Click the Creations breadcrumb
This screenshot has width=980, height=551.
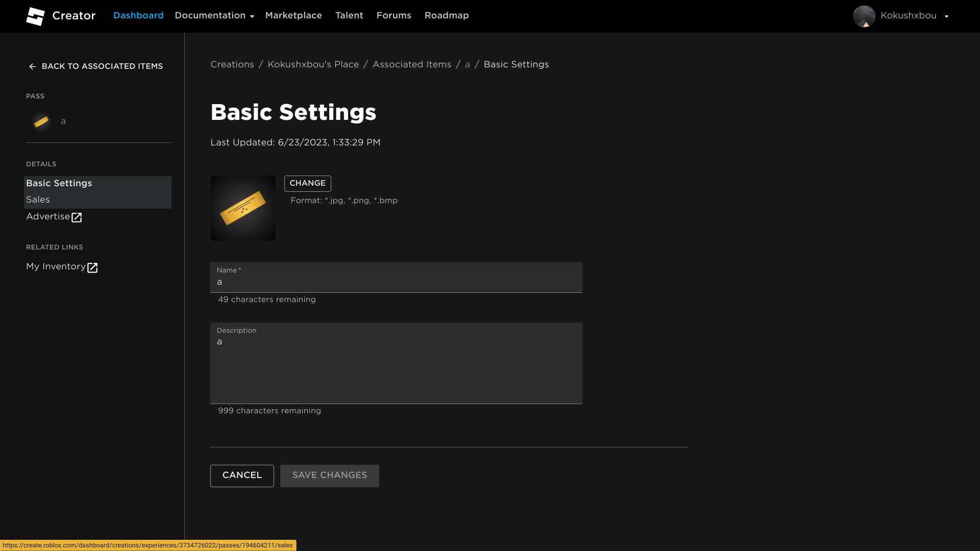(232, 65)
